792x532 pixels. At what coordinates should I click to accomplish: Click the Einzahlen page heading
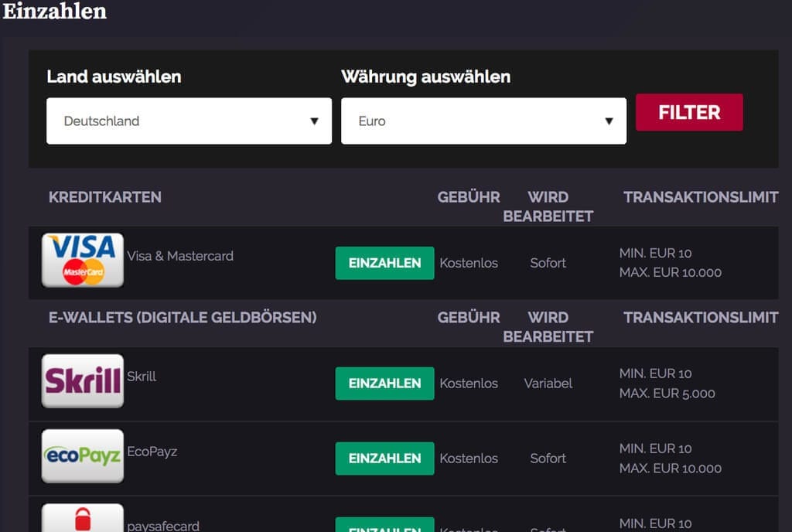point(53,12)
